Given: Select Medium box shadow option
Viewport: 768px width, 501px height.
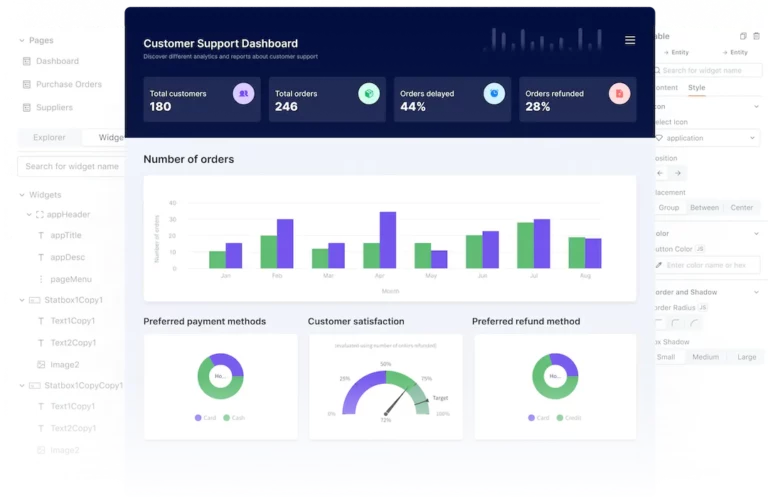Looking at the screenshot, I should point(705,357).
